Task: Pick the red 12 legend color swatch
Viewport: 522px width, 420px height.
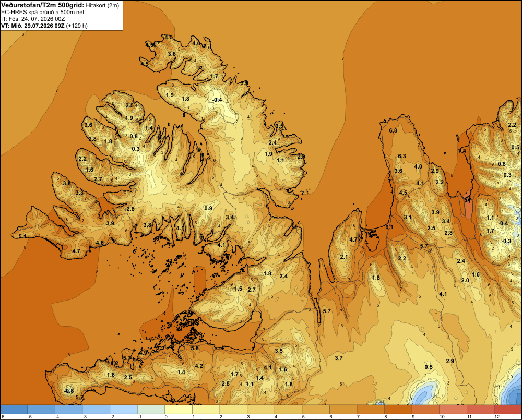Action: coord(508,409)
